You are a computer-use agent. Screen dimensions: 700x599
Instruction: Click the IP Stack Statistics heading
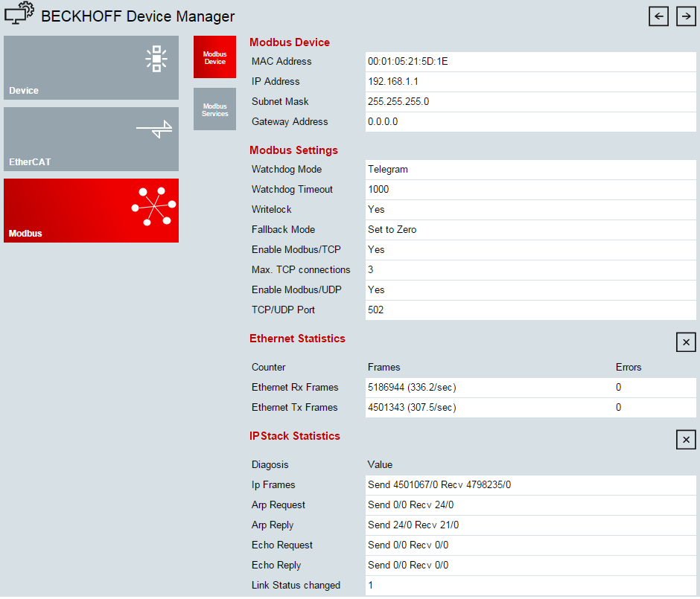[x=295, y=436]
